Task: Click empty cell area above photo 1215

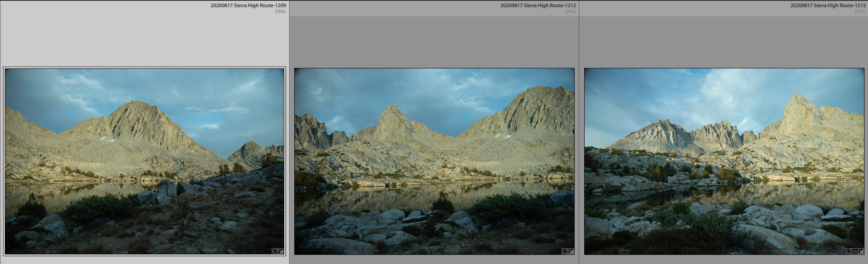Action: click(724, 42)
